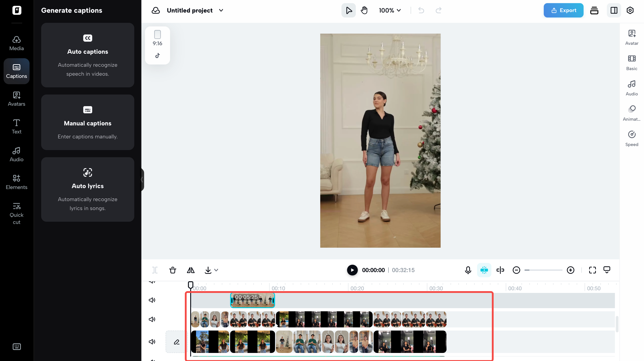Toggle magnetic timeline snapping
This screenshot has width=644, height=361.
click(x=484, y=270)
